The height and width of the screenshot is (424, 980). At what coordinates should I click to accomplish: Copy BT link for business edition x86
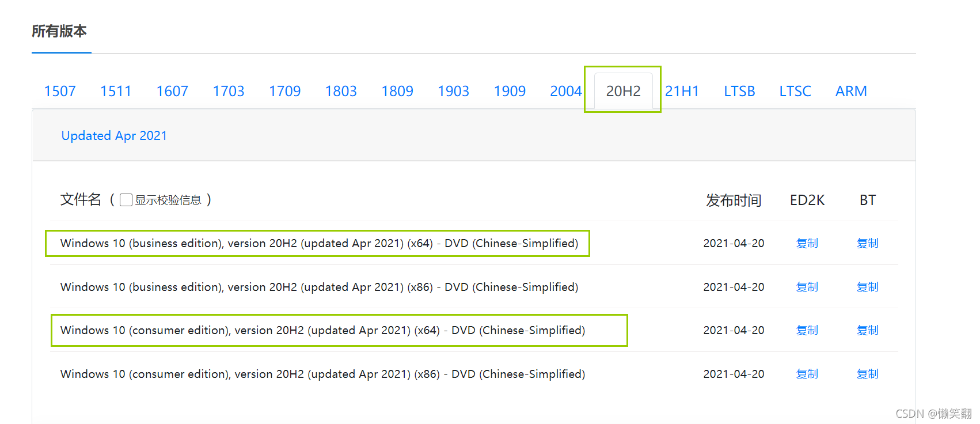click(868, 287)
